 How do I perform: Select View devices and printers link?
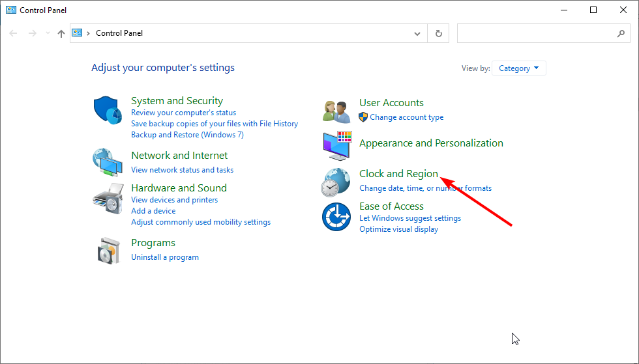coord(175,200)
